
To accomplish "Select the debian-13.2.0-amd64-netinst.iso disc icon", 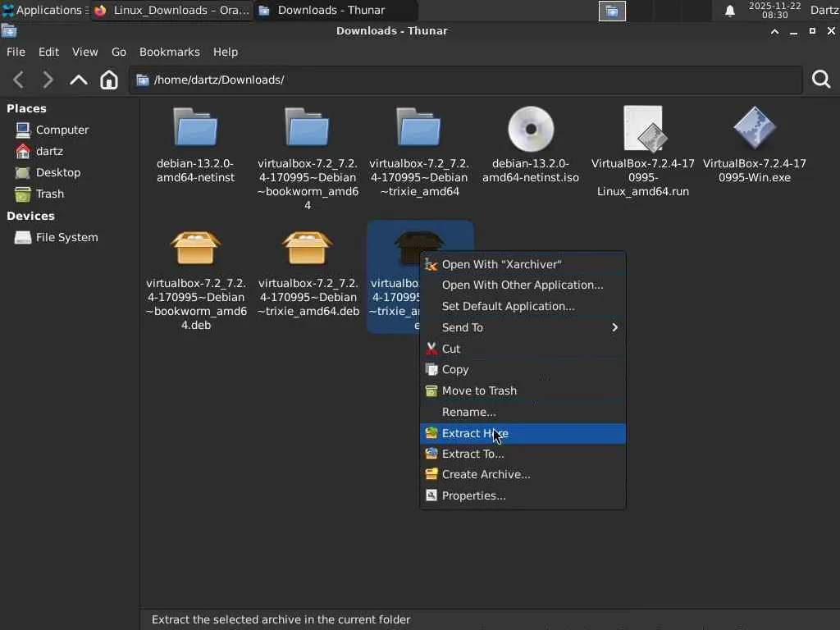I will (x=531, y=129).
